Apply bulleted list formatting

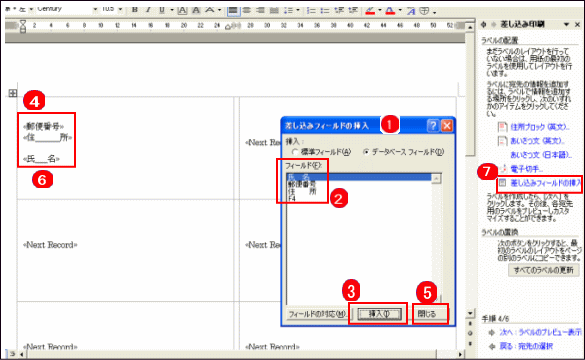(x=325, y=10)
